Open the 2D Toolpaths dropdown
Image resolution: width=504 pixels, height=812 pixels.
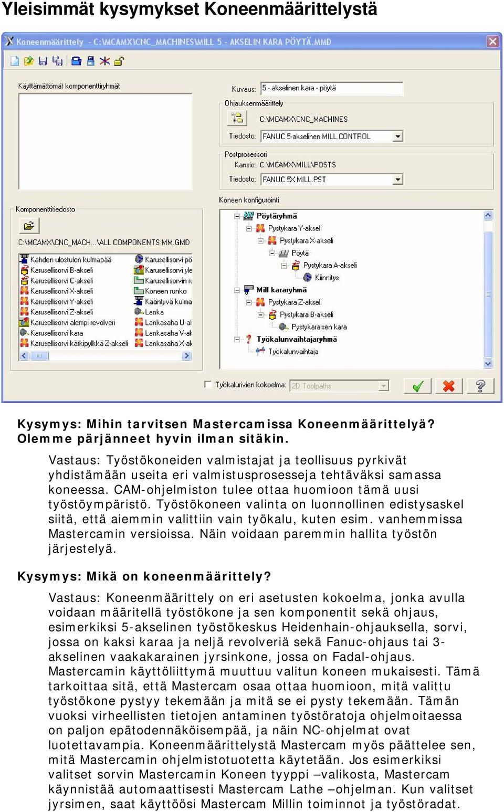(x=384, y=386)
